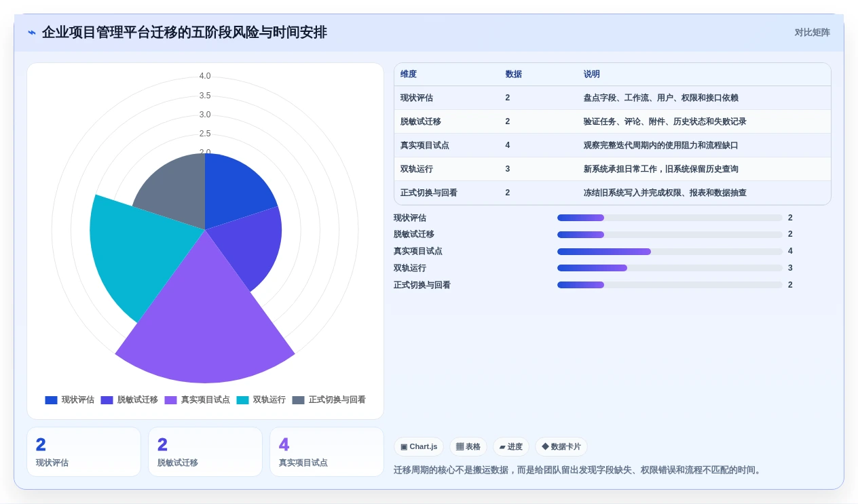Image resolution: width=858 pixels, height=504 pixels.
Task: Click the 双轨运行 progress bar
Action: click(x=670, y=268)
